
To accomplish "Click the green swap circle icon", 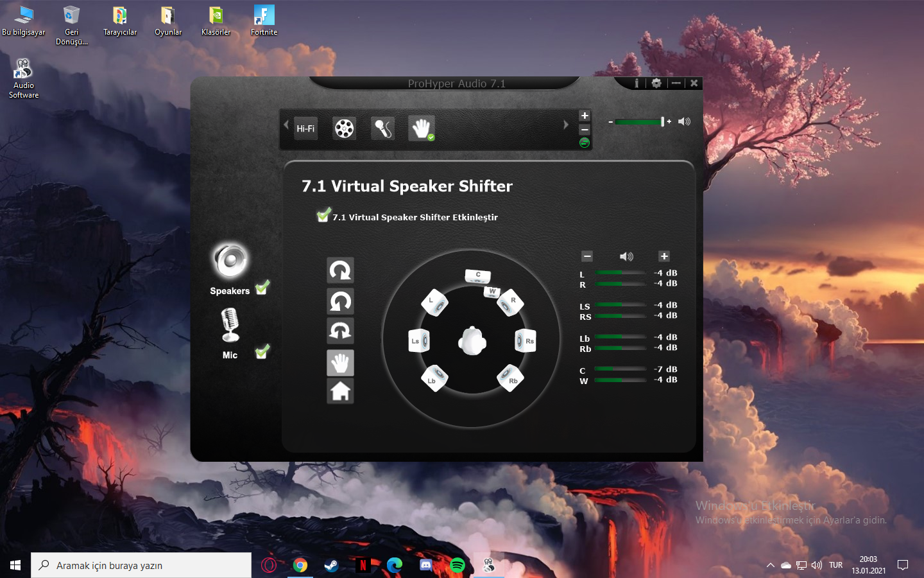I will click(585, 143).
